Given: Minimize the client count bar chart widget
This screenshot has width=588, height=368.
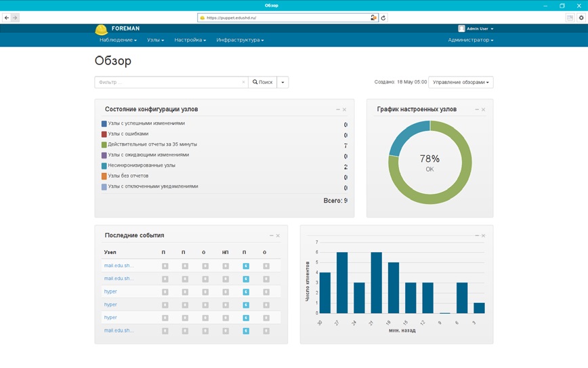Looking at the screenshot, I should [477, 236].
